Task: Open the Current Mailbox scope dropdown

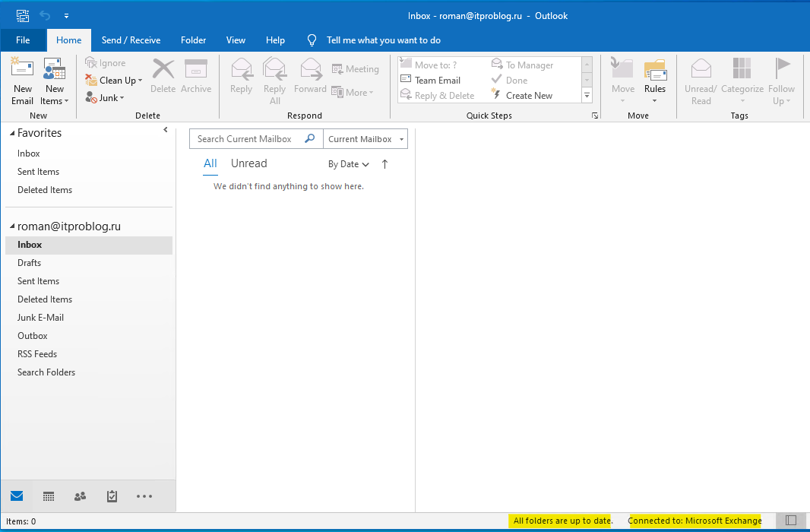Action: (x=365, y=139)
